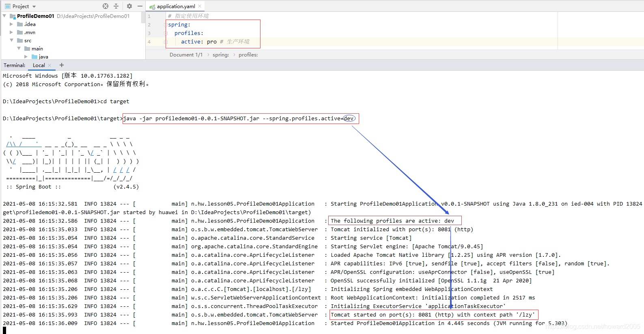Click the ProfileDemo01 module icon
Image resolution: width=644 pixels, height=334 pixels.
point(12,16)
